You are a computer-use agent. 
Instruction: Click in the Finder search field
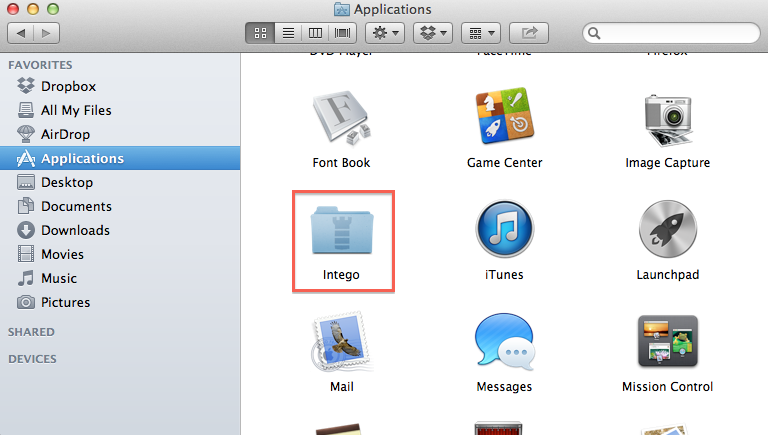[671, 33]
